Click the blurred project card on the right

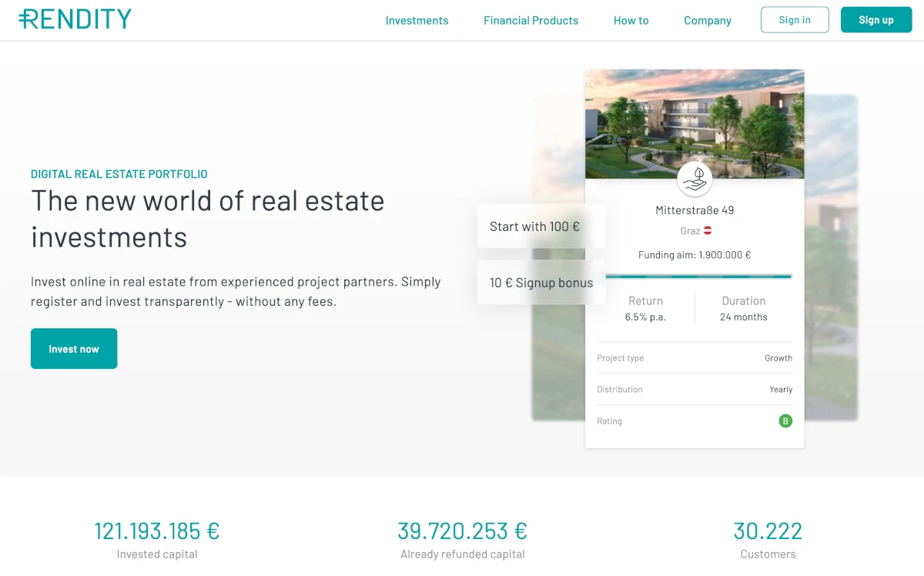pos(832,258)
